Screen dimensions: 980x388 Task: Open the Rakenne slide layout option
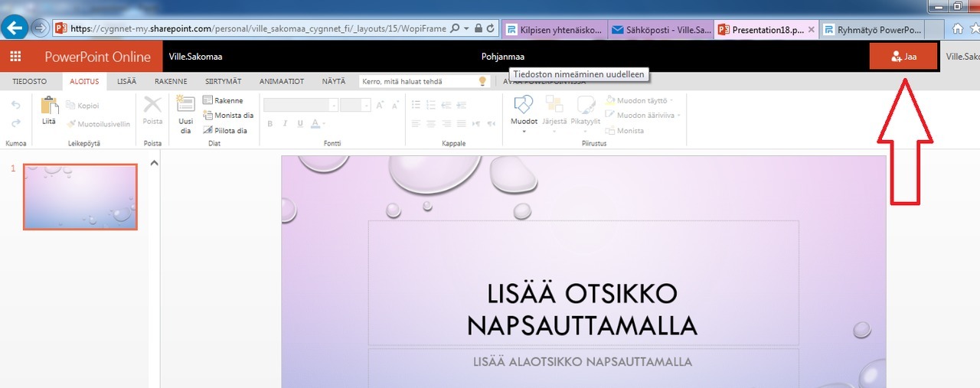pos(223,100)
